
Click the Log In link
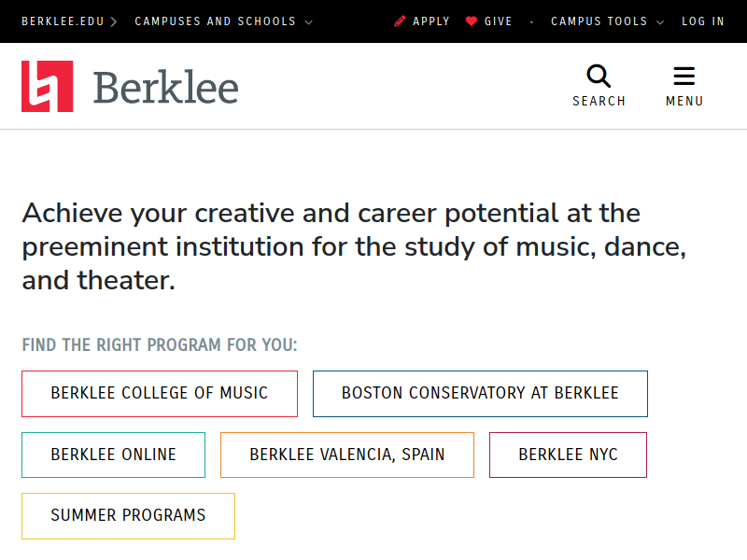(x=703, y=21)
